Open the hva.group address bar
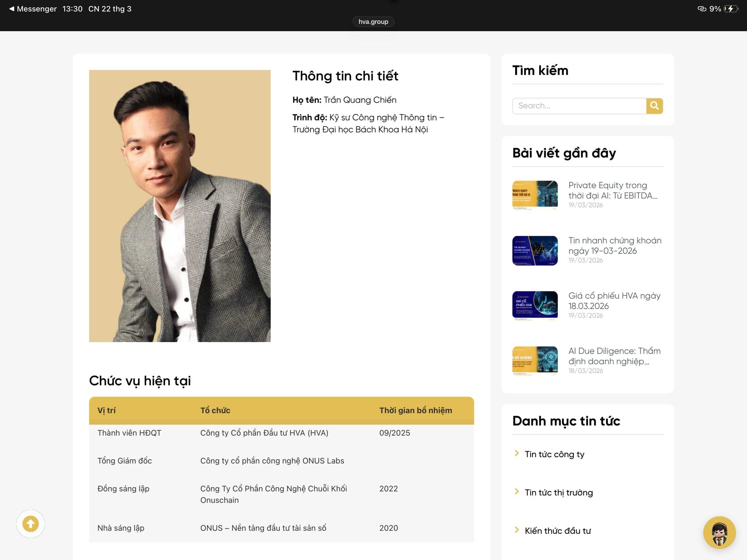Screen dimensions: 747x560 [373, 21]
